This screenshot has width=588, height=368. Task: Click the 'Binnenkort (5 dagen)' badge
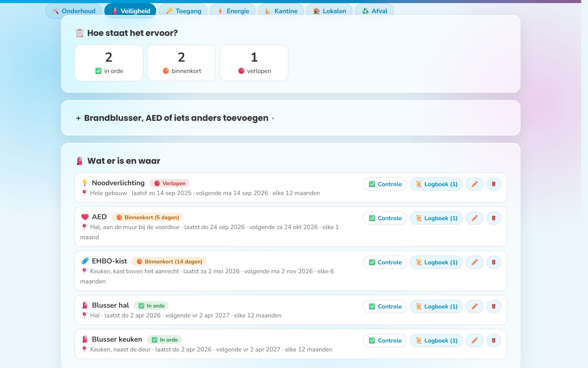(147, 217)
